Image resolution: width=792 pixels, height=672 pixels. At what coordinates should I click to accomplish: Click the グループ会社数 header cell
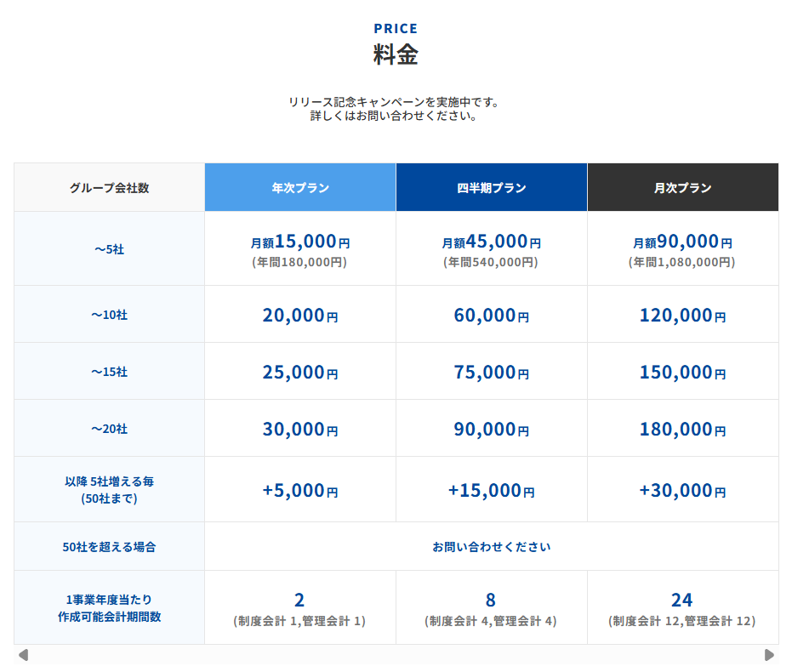(x=109, y=188)
